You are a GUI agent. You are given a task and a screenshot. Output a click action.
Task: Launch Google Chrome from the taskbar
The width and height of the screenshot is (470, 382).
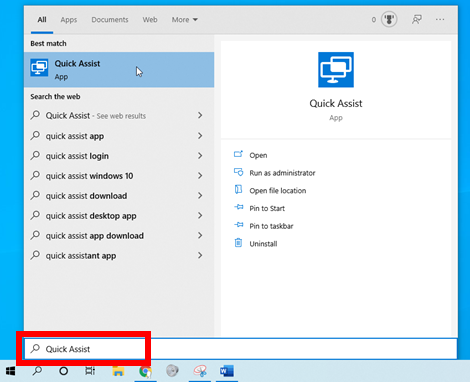[x=145, y=371]
